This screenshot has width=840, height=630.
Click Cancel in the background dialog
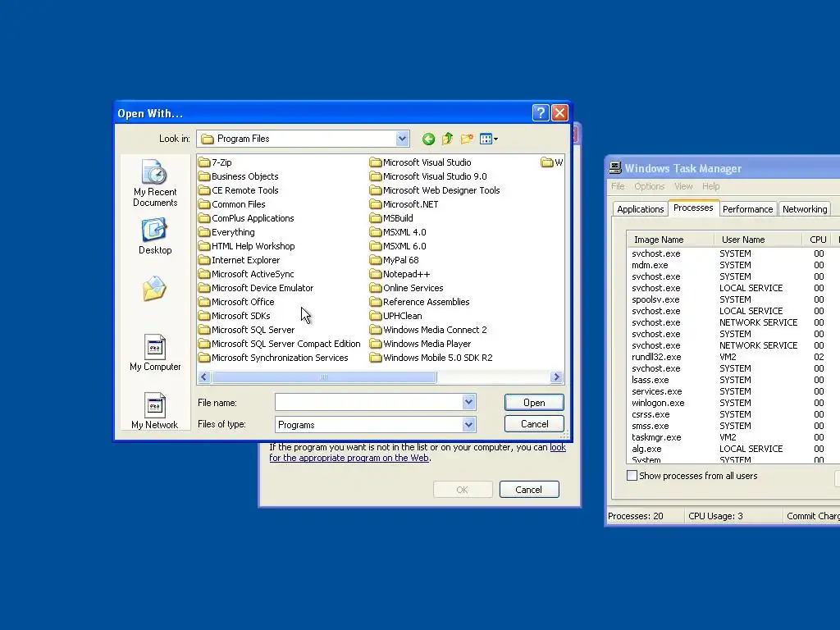[529, 490]
